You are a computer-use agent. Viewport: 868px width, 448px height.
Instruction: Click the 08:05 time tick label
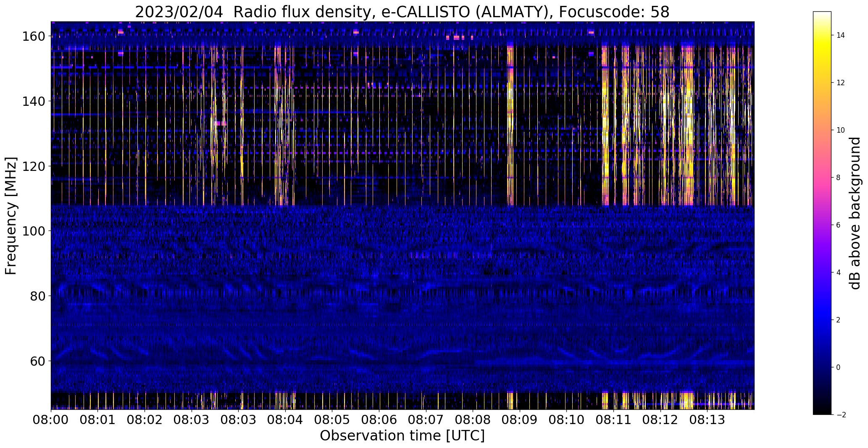tap(332, 419)
